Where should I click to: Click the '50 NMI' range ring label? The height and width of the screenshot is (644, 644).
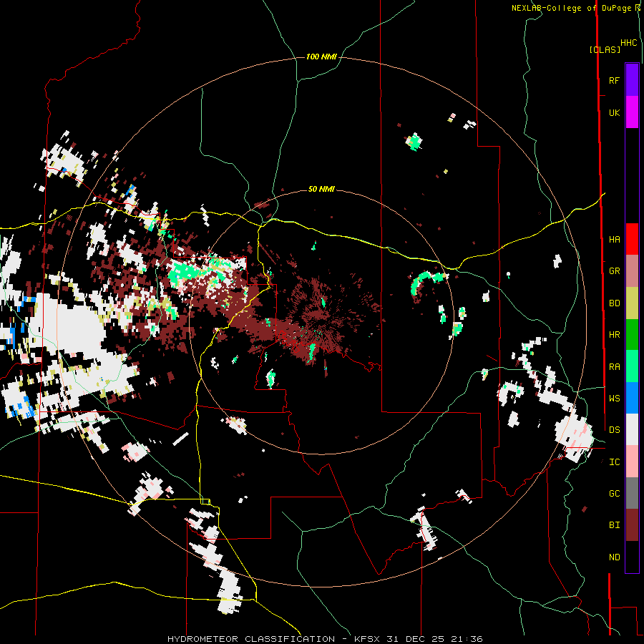click(321, 189)
